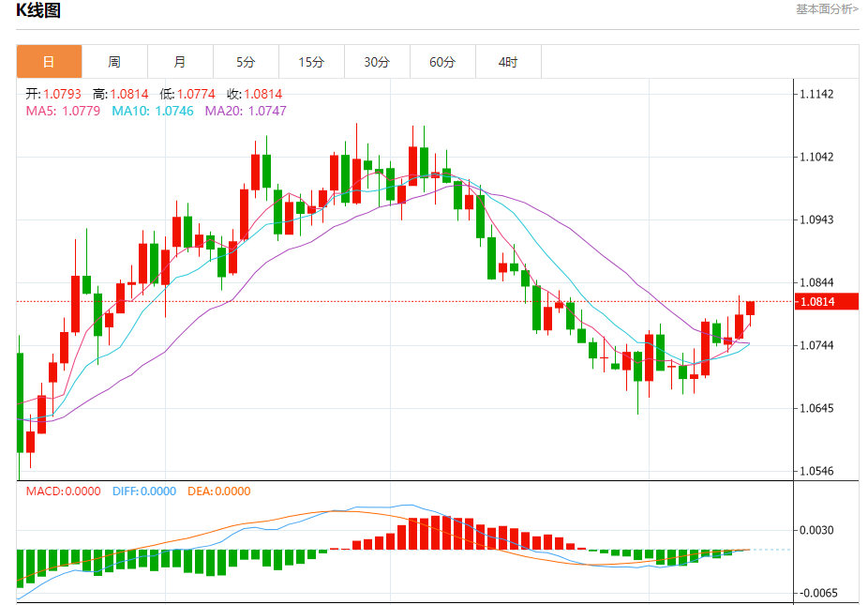Click the latest red candlestick
The height and width of the screenshot is (605, 868).
point(750,308)
